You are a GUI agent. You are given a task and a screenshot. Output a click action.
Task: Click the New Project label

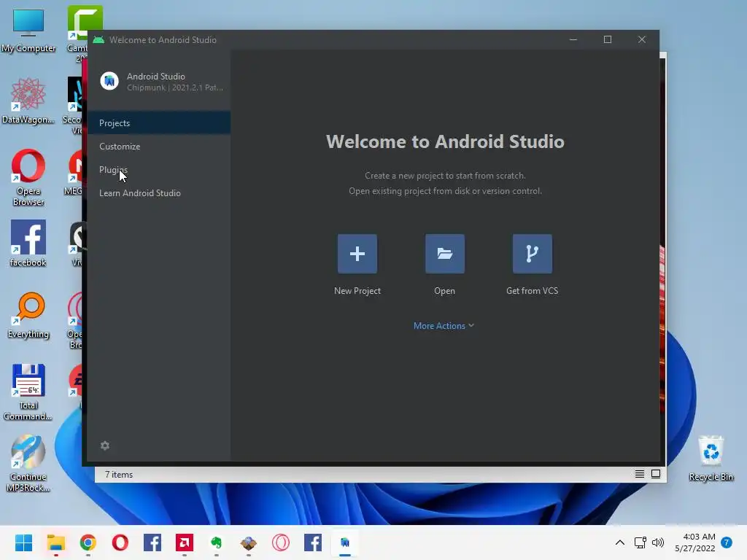click(x=357, y=290)
